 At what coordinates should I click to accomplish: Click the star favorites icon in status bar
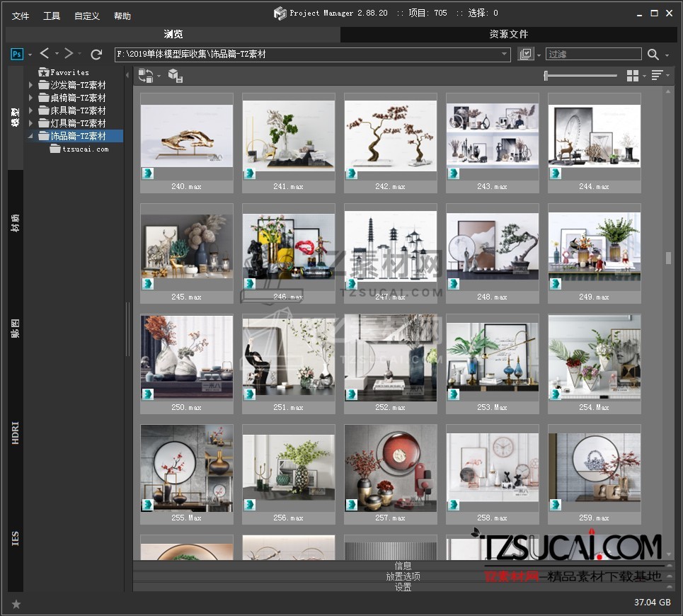point(16,604)
